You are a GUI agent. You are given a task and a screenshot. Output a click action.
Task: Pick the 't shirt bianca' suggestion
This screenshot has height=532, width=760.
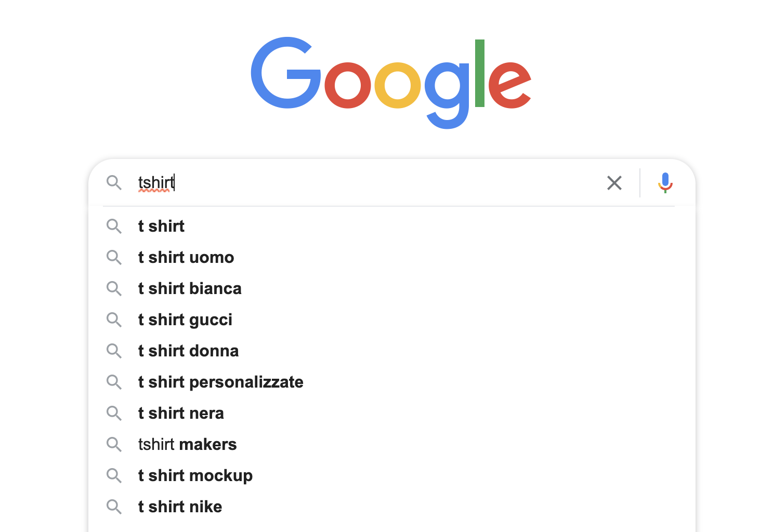190,289
